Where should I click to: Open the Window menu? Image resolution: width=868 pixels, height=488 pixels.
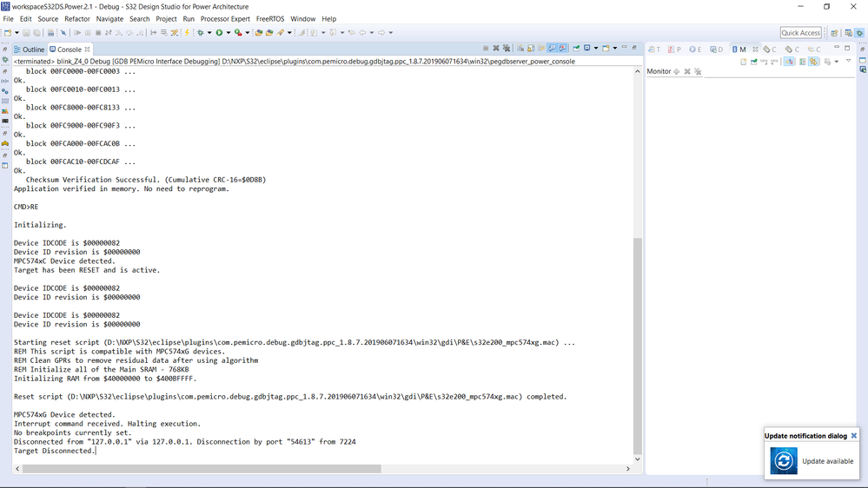[x=303, y=19]
